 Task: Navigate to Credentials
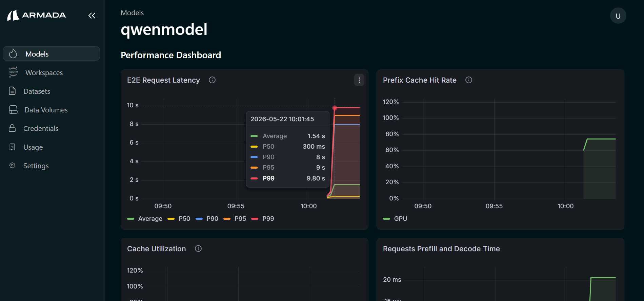pos(41,128)
